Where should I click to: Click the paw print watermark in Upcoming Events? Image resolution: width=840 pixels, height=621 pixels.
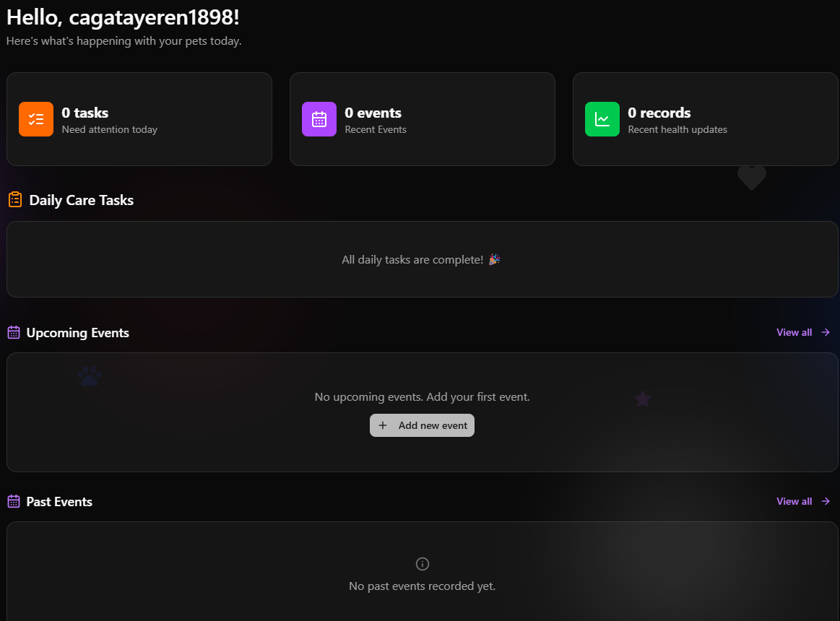[x=89, y=376]
